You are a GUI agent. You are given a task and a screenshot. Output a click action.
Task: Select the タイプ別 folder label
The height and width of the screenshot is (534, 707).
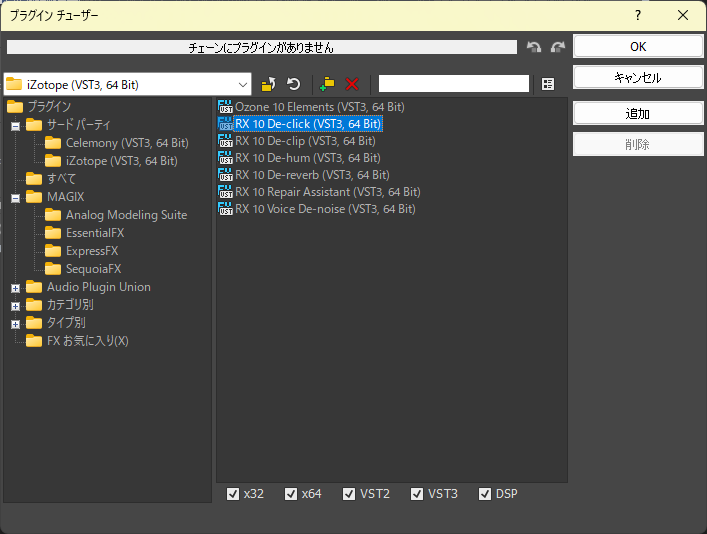pyautogui.click(x=66, y=323)
